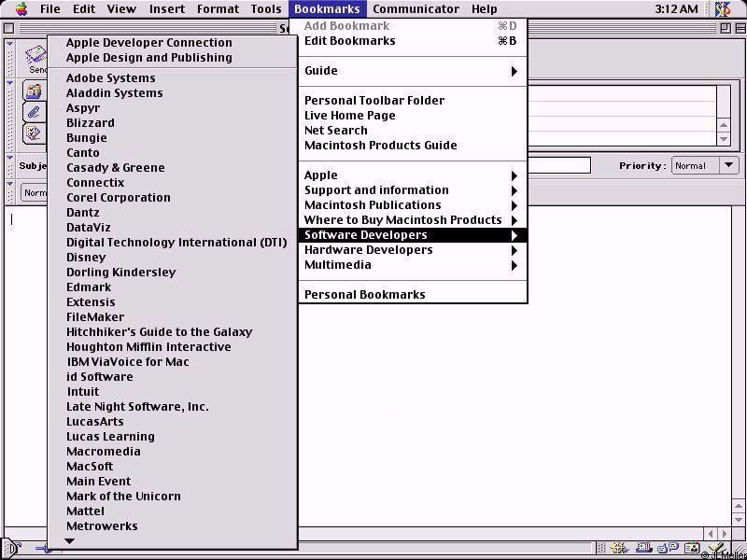Screen dimensions: 747x560
Task: Expand Support and information submenu
Action: [x=413, y=190]
